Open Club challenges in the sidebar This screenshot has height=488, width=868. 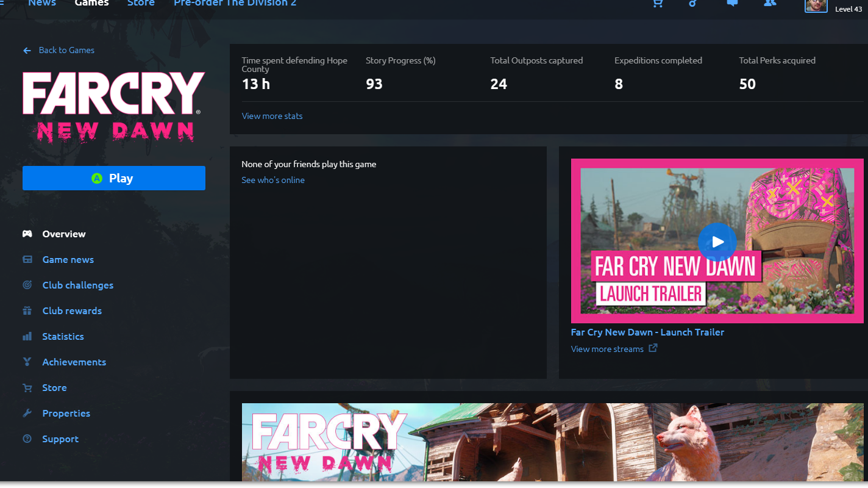coord(77,285)
